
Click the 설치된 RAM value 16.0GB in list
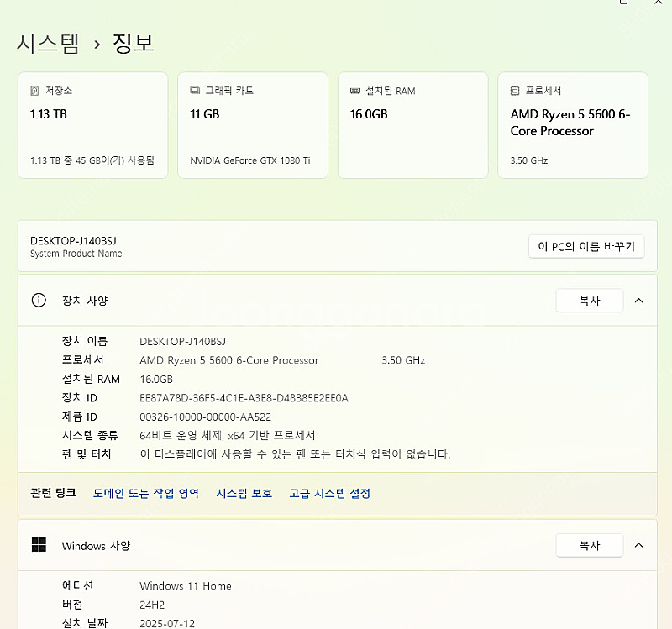click(156, 380)
